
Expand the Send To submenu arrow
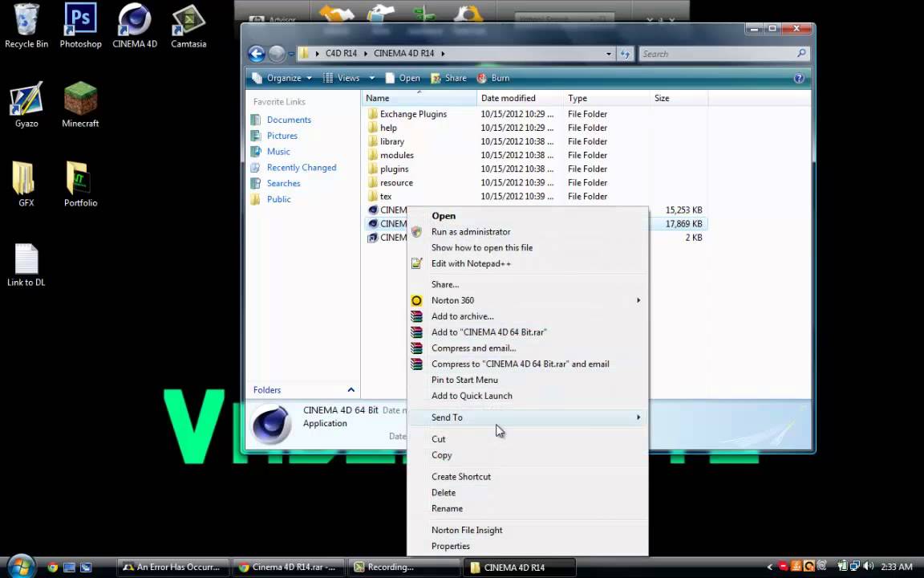(x=638, y=417)
